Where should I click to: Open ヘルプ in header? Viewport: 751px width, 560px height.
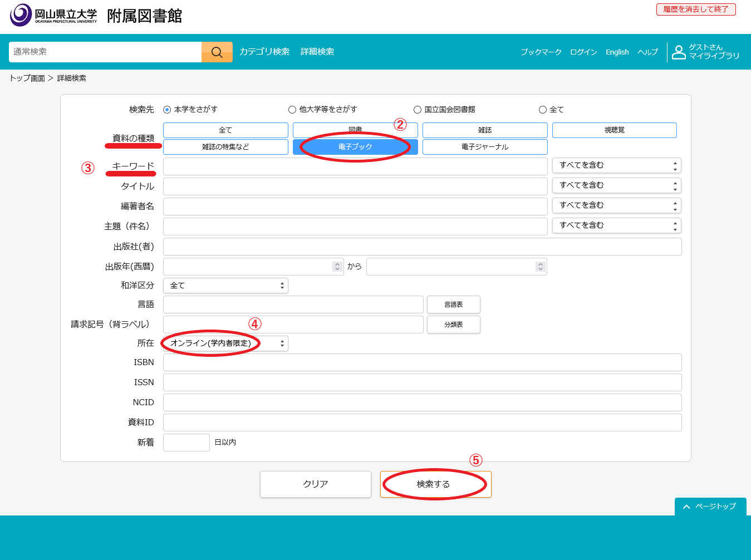click(648, 52)
